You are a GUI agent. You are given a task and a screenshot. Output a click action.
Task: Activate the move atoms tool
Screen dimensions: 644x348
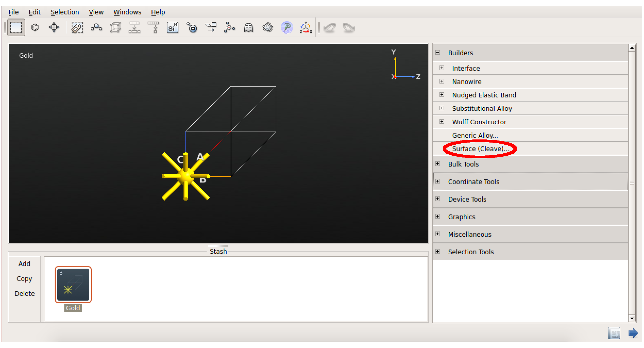point(54,27)
